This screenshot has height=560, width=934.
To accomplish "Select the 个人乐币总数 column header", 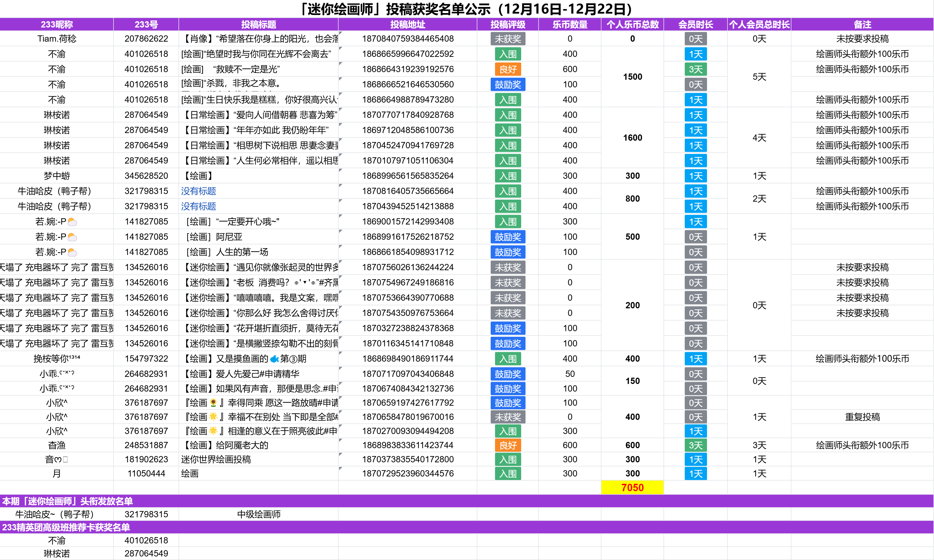I will tap(632, 24).
